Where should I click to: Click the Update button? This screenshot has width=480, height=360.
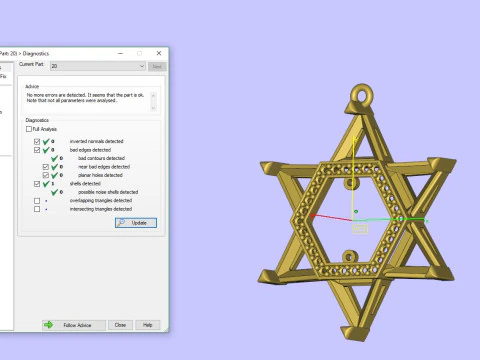pyautogui.click(x=136, y=223)
